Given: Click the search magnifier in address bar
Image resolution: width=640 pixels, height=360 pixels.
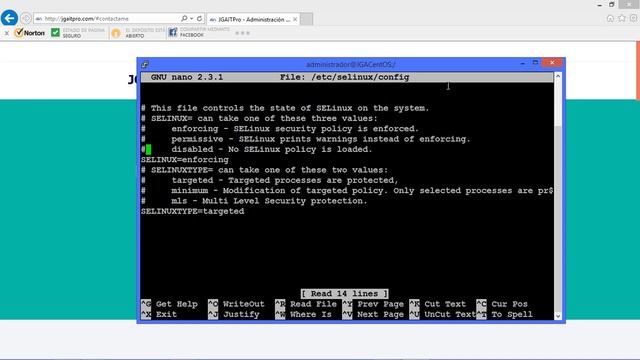Looking at the screenshot, I should tap(184, 18).
